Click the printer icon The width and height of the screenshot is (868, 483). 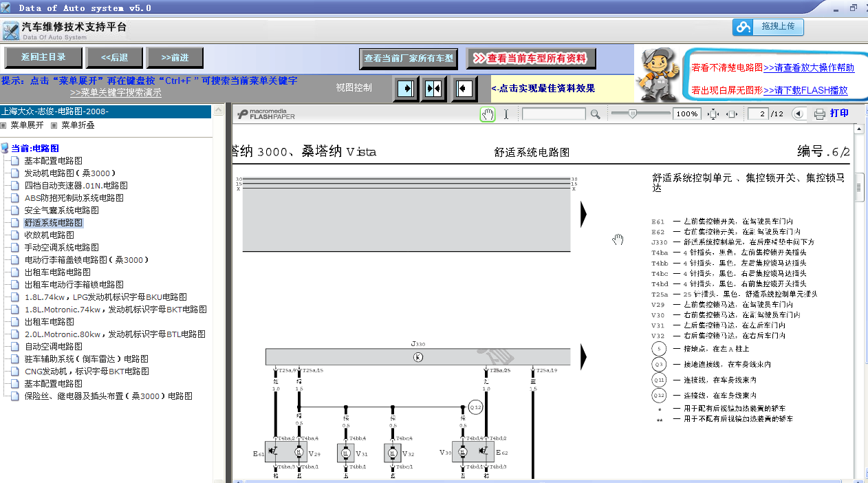(x=820, y=114)
